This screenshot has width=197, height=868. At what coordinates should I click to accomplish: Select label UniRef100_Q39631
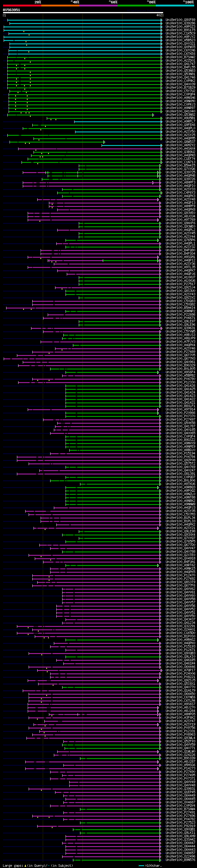click(180, 329)
